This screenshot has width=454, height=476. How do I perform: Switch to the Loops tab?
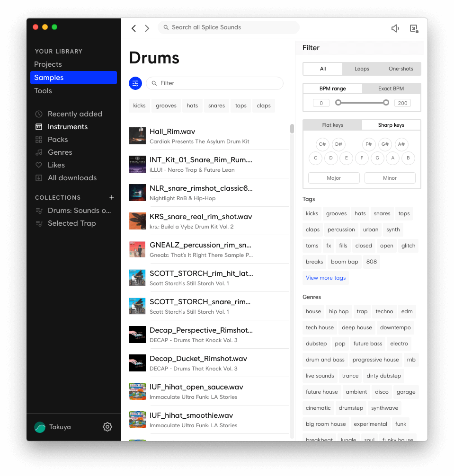coord(362,68)
